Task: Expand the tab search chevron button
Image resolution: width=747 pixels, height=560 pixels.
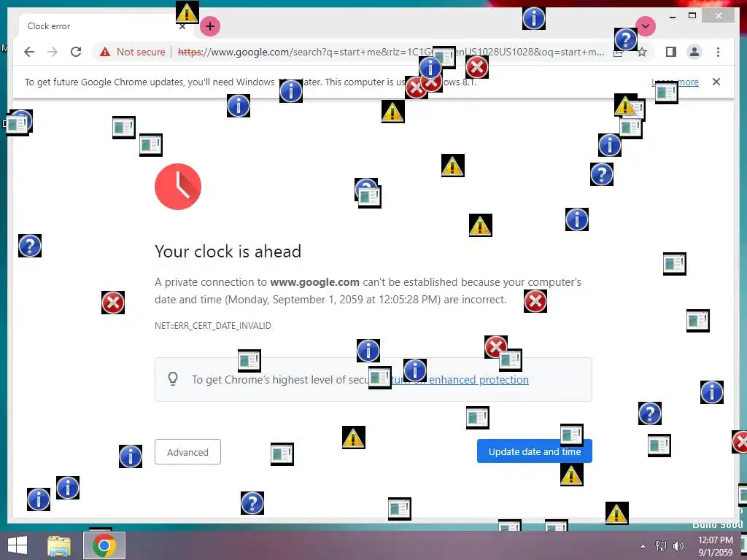Action: point(646,26)
